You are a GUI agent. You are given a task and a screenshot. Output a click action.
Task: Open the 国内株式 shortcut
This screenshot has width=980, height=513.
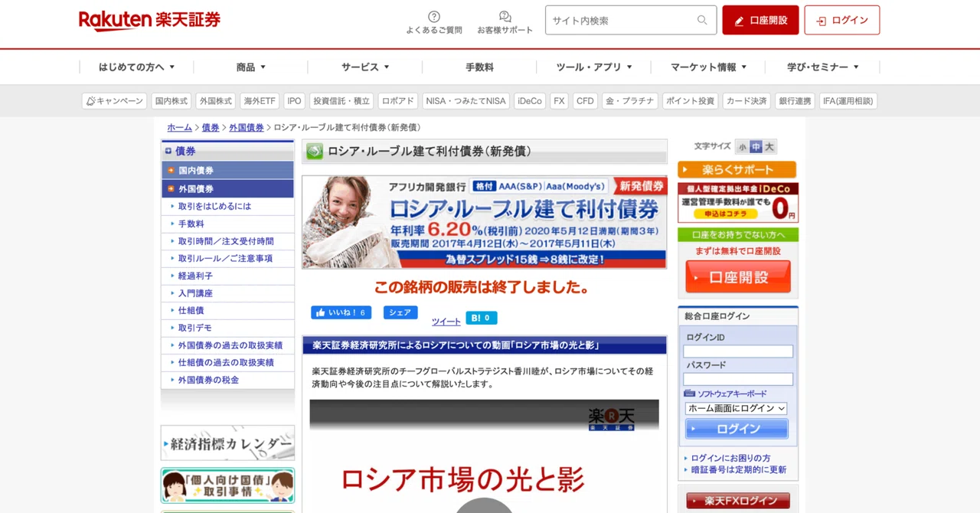tap(171, 101)
